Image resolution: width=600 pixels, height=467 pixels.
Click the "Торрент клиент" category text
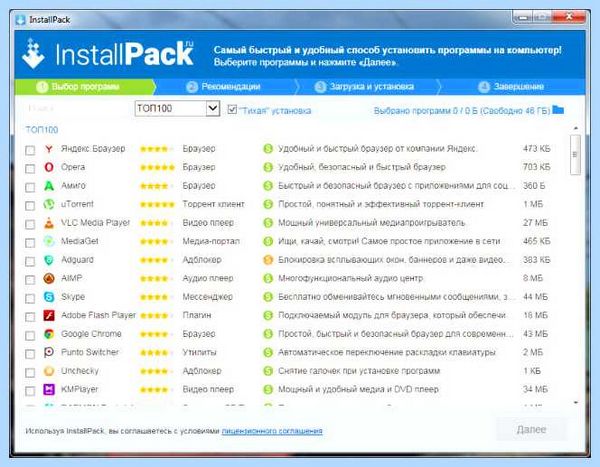pos(213,204)
